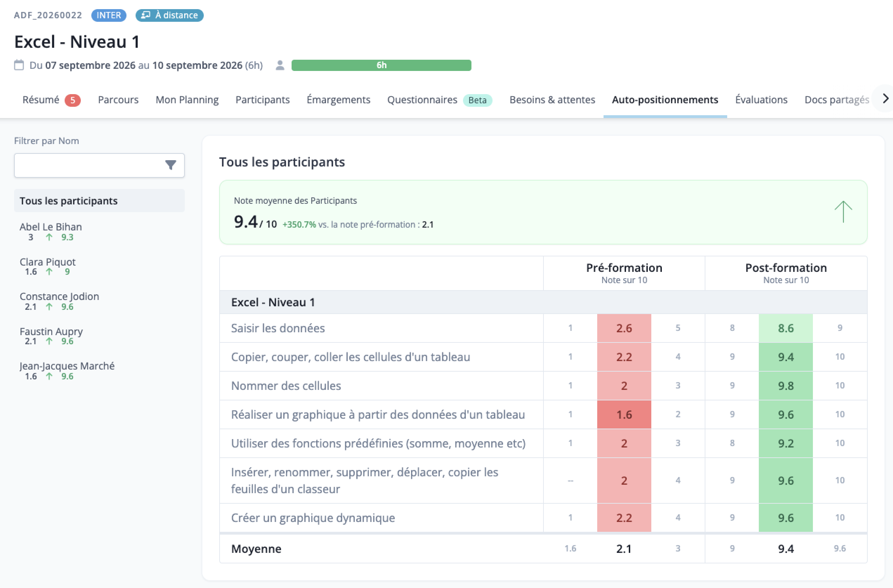Open the Filtrer par Nom dropdown field
The height and width of the screenshot is (588, 893).
coord(99,165)
